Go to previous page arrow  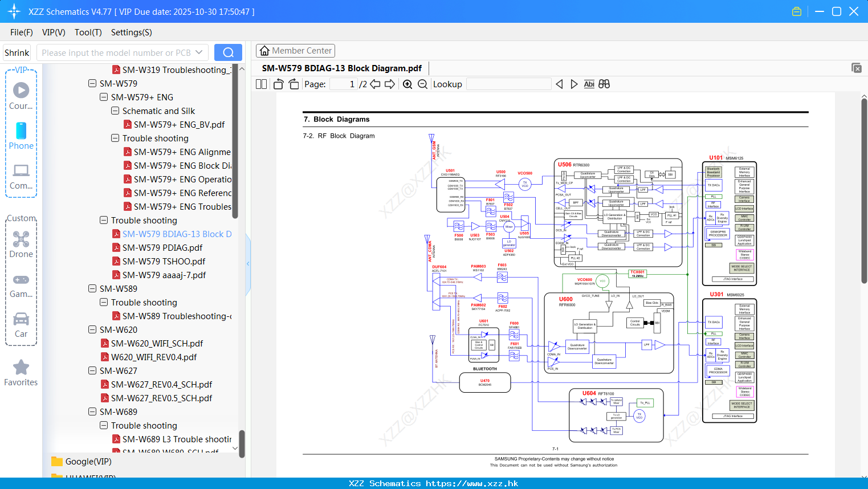click(375, 84)
